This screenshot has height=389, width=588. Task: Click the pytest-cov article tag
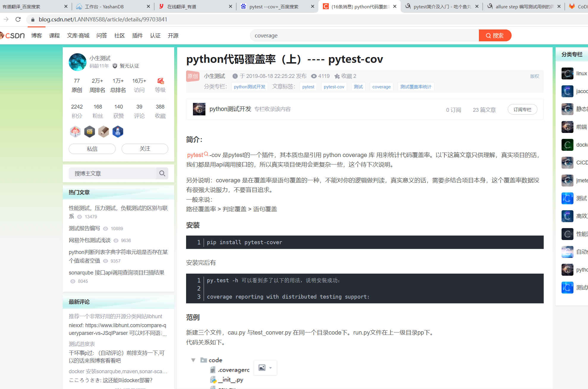(334, 87)
